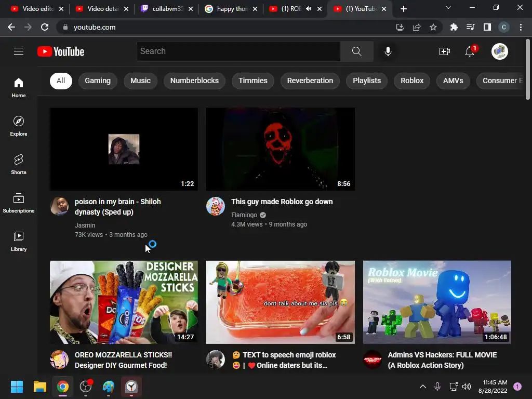532x399 pixels.
Task: Open the taskbar clock and date
Action: coord(494,387)
